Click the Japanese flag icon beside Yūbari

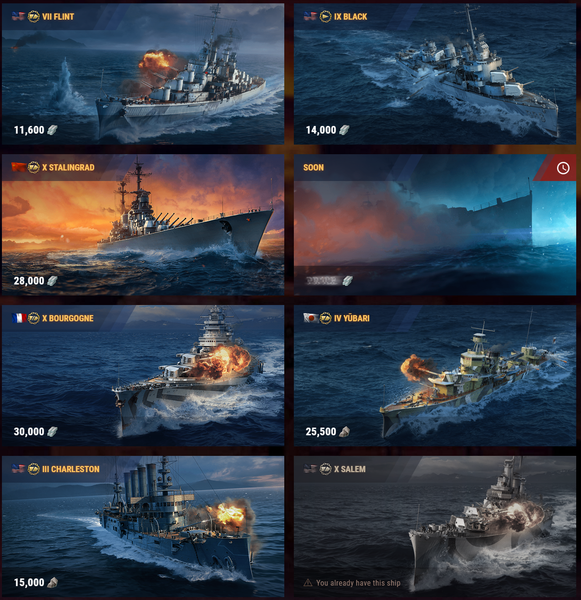[310, 318]
